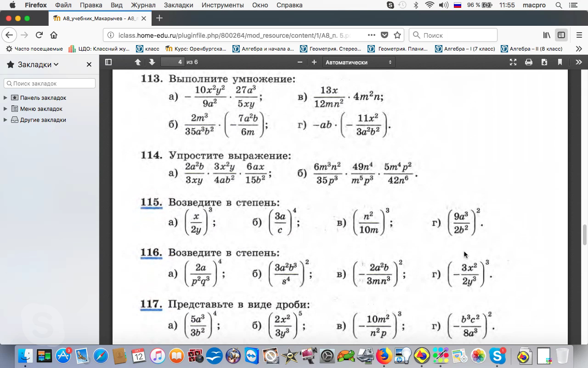The height and width of the screenshot is (368, 588).
Task: Open PDF viewer tools menu
Action: pos(578,62)
